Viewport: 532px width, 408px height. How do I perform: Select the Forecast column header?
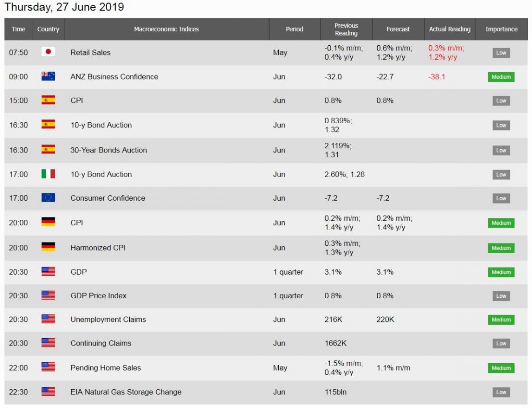398,29
